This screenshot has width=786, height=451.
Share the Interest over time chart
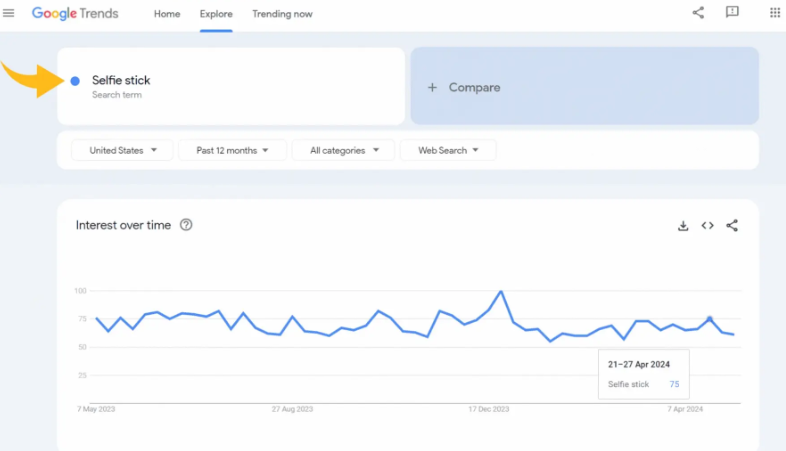tap(732, 226)
